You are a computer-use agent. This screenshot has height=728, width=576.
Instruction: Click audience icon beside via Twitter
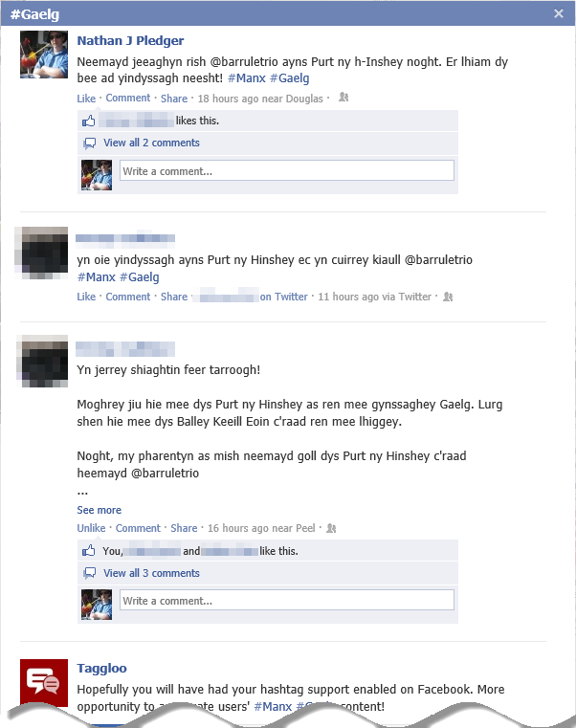click(x=448, y=297)
